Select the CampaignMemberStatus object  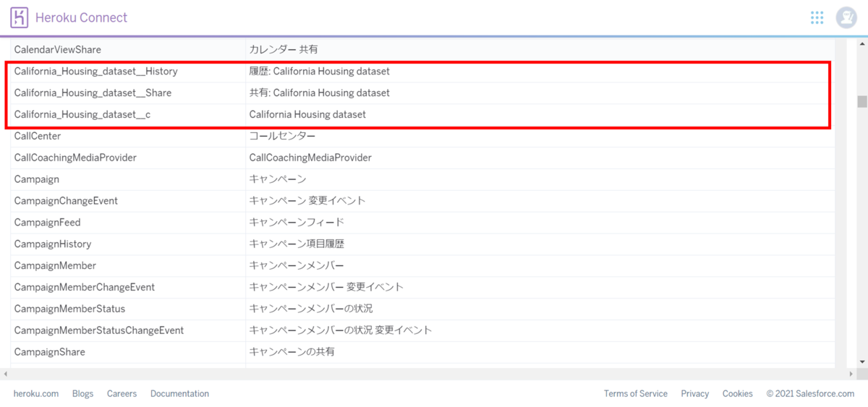[69, 309]
